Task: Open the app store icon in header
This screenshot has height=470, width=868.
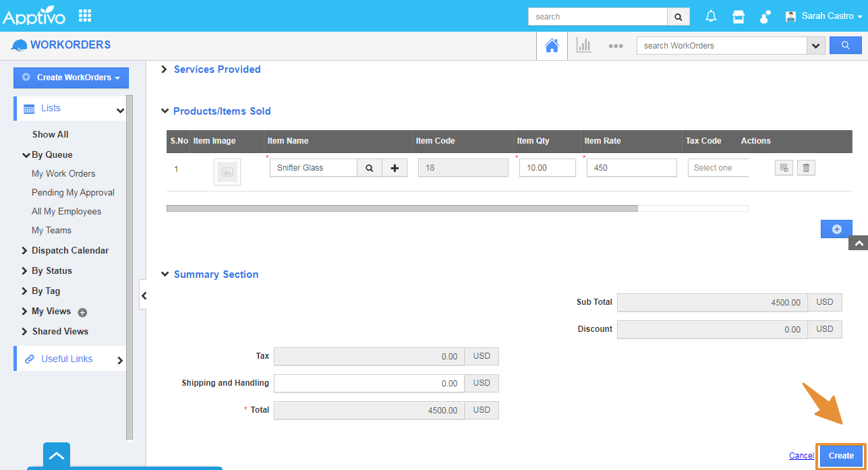Action: pos(739,16)
